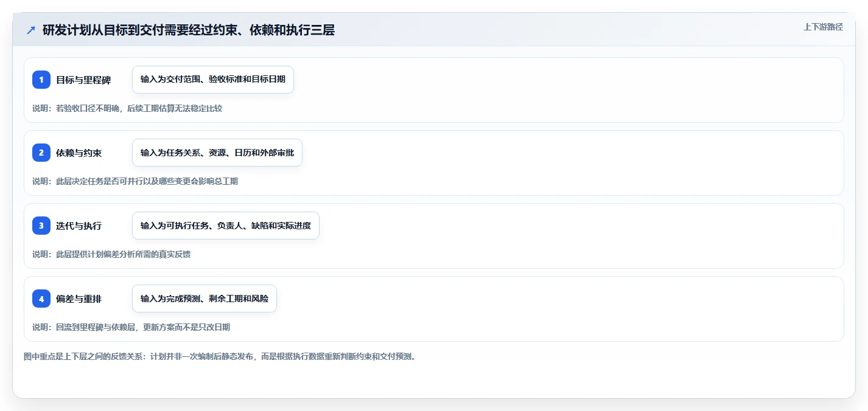Click the step 4 number badge

[x=41, y=299]
